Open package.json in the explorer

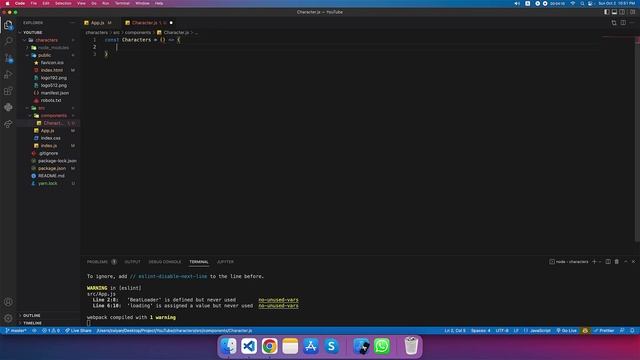click(x=51, y=168)
